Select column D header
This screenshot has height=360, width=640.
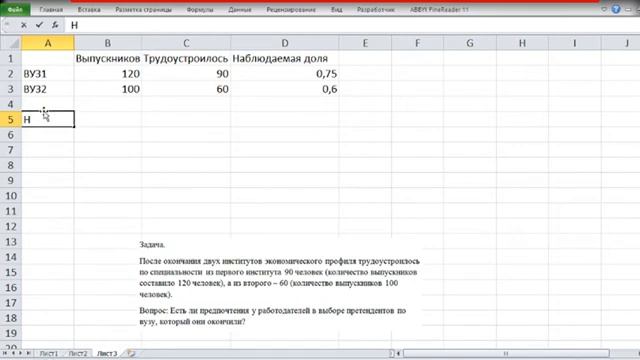284,43
